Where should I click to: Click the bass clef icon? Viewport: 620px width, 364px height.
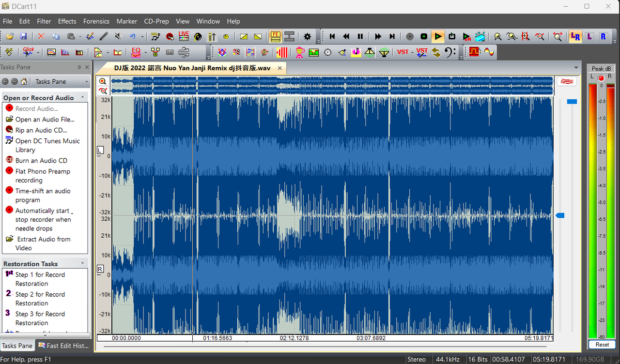point(449,52)
